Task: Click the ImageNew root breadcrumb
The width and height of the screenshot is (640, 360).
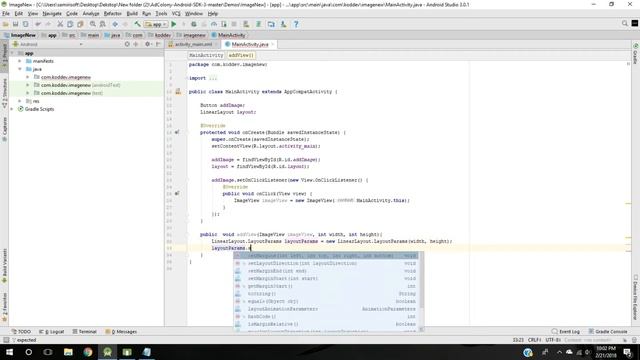Action: tap(20, 35)
